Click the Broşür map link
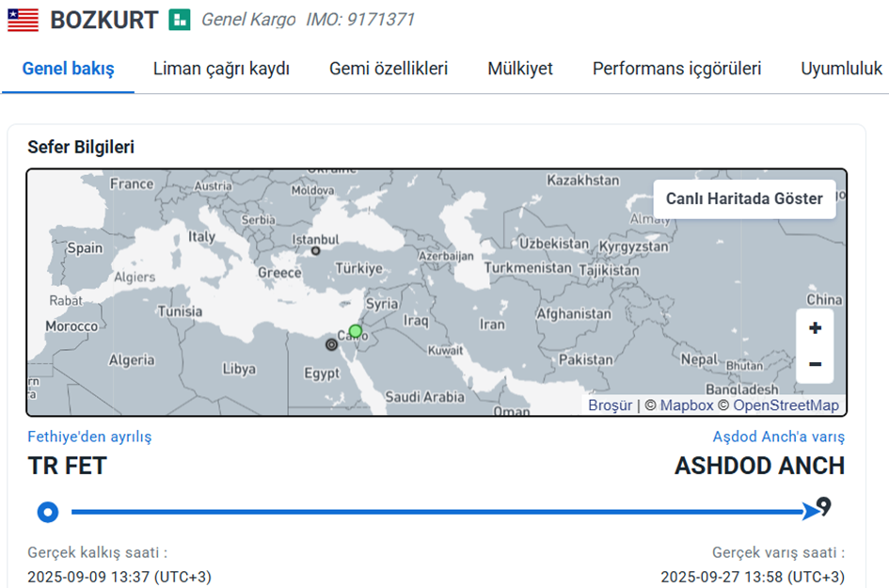This screenshot has height=588, width=889. (610, 405)
